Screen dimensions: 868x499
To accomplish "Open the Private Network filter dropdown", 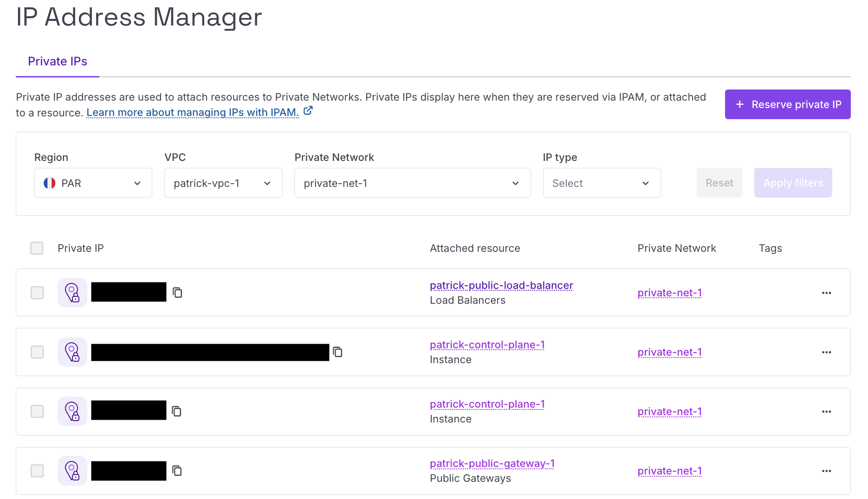I will [413, 183].
